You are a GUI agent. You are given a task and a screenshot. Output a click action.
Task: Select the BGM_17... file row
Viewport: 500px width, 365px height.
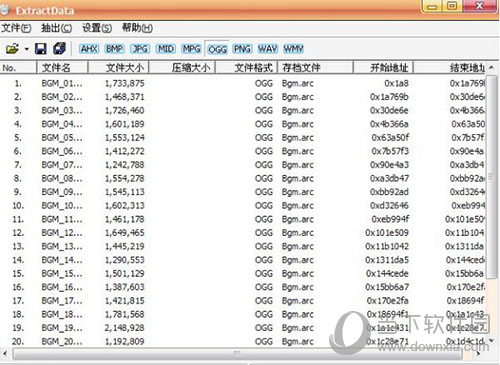(x=243, y=301)
